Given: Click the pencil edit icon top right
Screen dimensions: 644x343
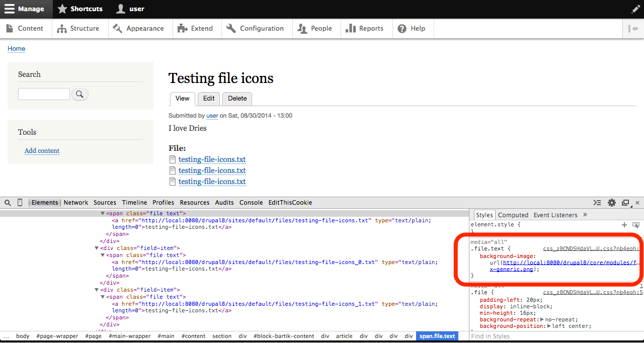Looking at the screenshot, I should (x=635, y=9).
